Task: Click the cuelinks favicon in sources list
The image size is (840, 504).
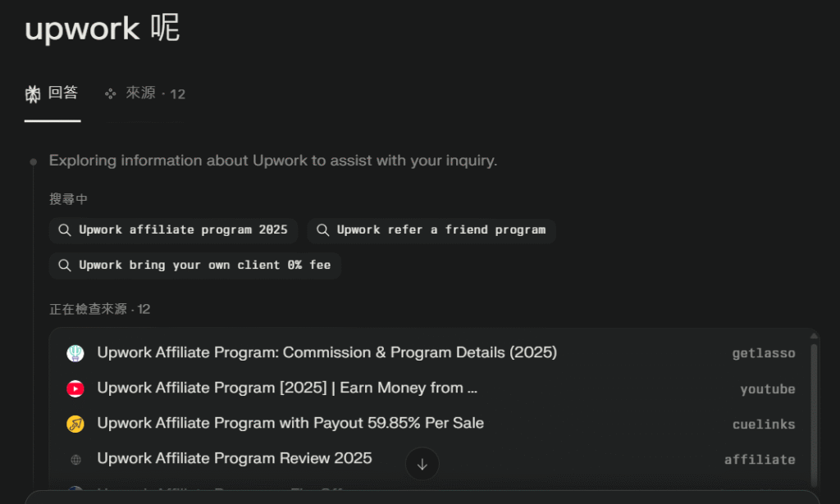Action: [x=75, y=424]
